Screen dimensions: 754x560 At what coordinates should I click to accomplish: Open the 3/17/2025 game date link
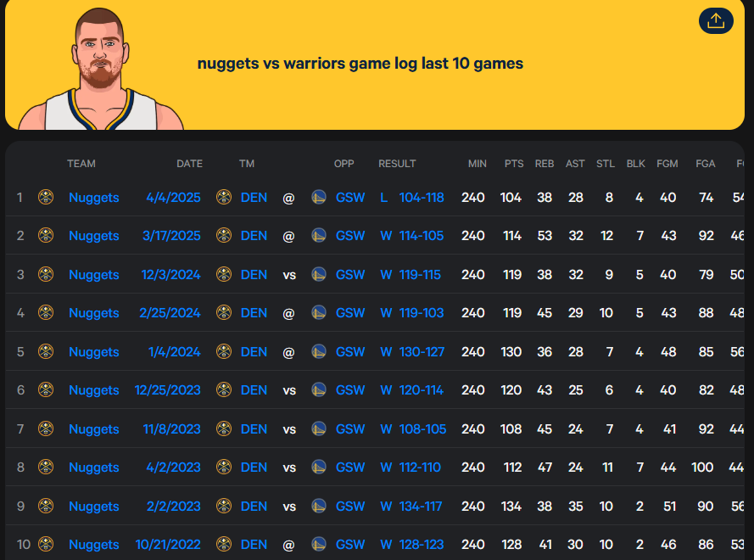pos(171,235)
